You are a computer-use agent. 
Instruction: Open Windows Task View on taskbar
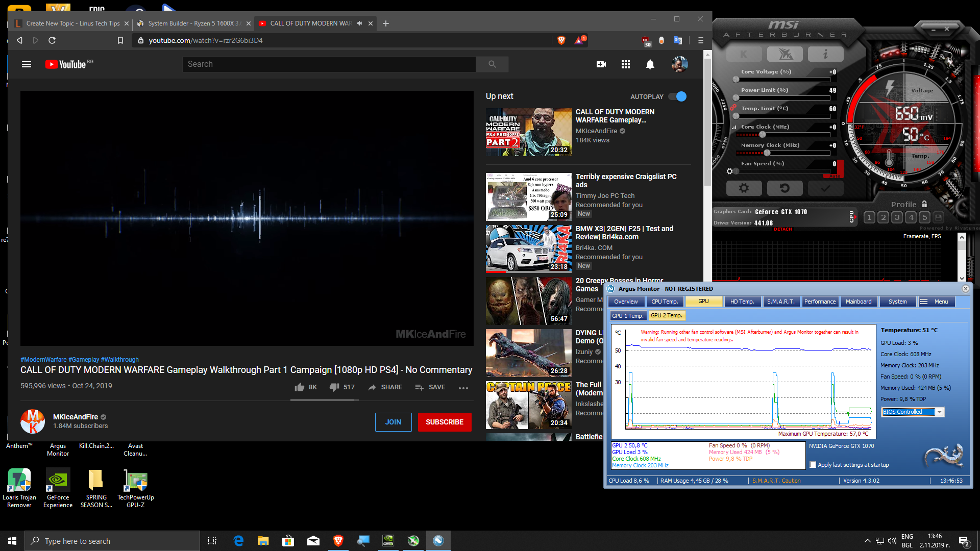click(x=212, y=541)
